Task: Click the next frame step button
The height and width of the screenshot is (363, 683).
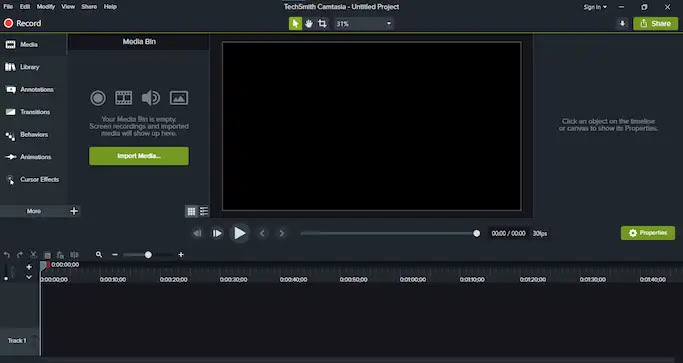Action: (217, 233)
